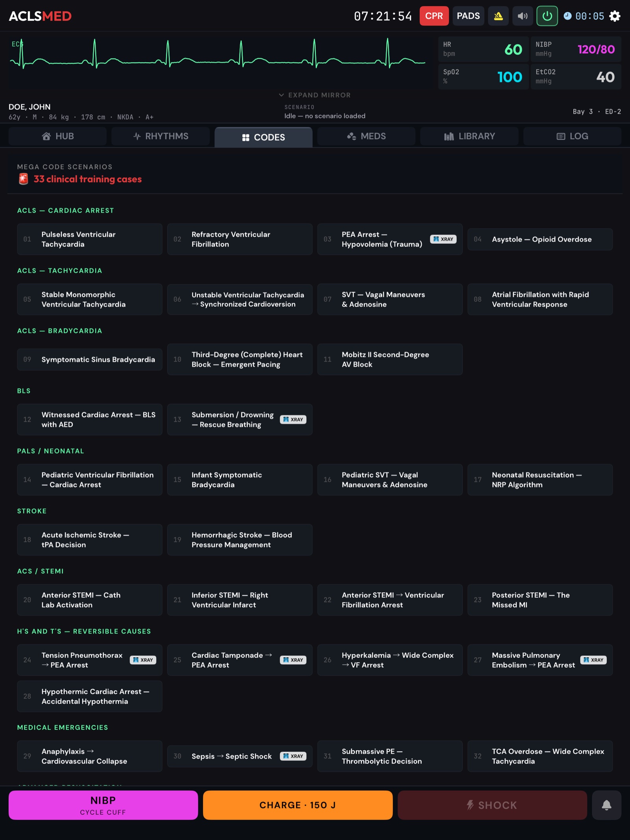Click the NIBP 120/80 vital tile
This screenshot has height=840, width=630.
click(x=576, y=49)
